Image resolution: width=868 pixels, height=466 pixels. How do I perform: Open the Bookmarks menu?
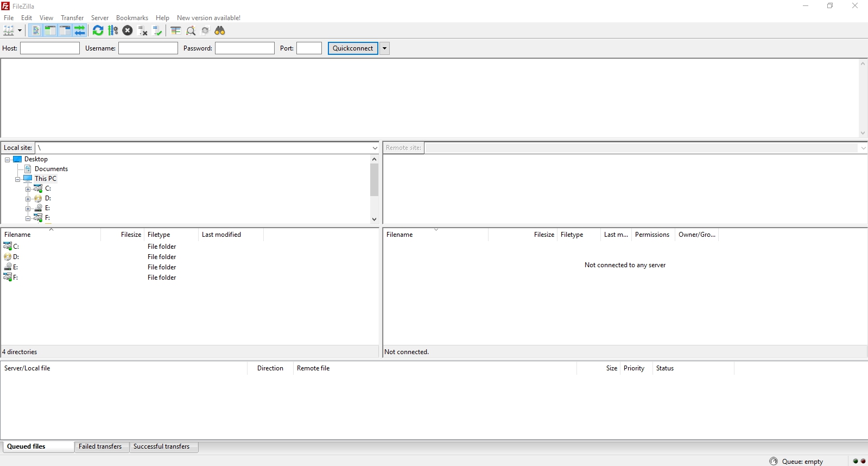pyautogui.click(x=132, y=17)
